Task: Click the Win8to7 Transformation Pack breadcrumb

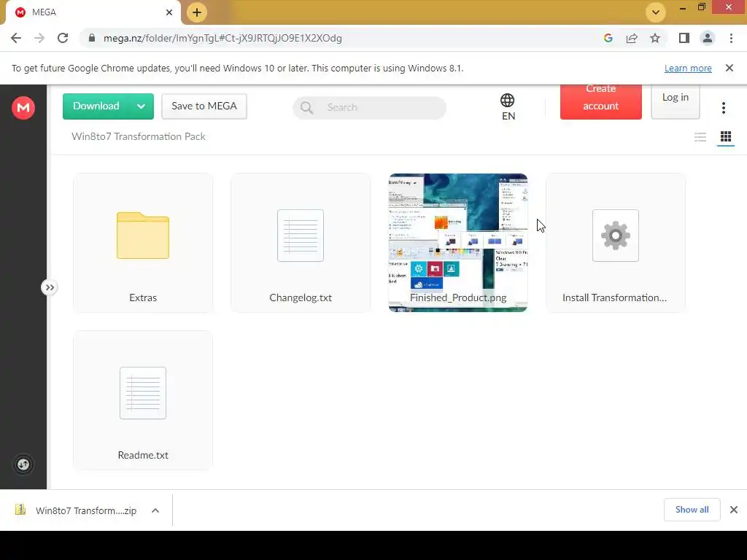Action: coord(138,136)
